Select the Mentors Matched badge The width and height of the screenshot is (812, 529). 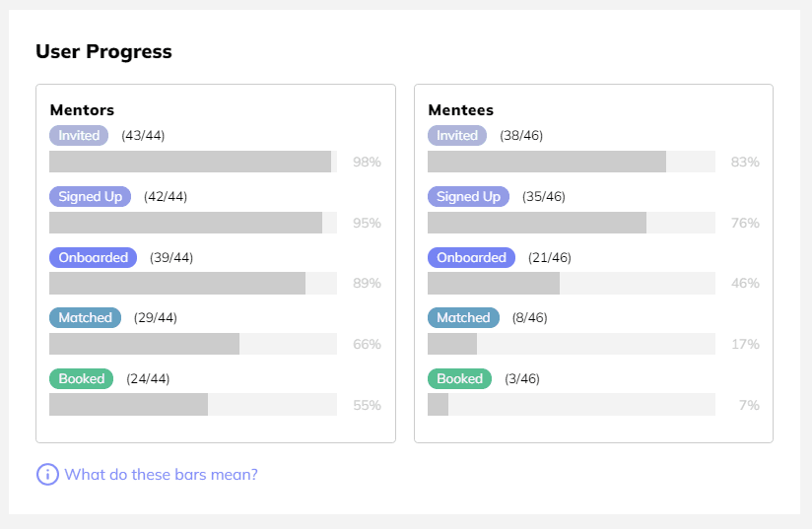(85, 318)
